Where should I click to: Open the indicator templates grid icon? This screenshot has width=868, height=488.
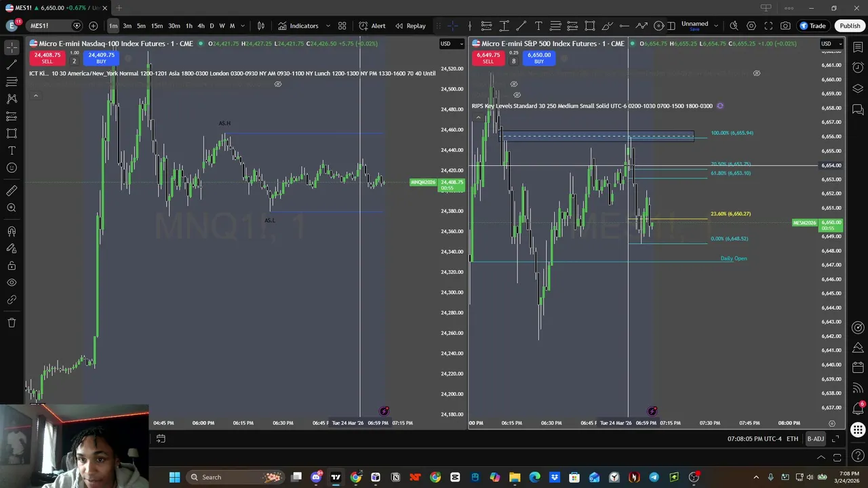pyautogui.click(x=342, y=26)
